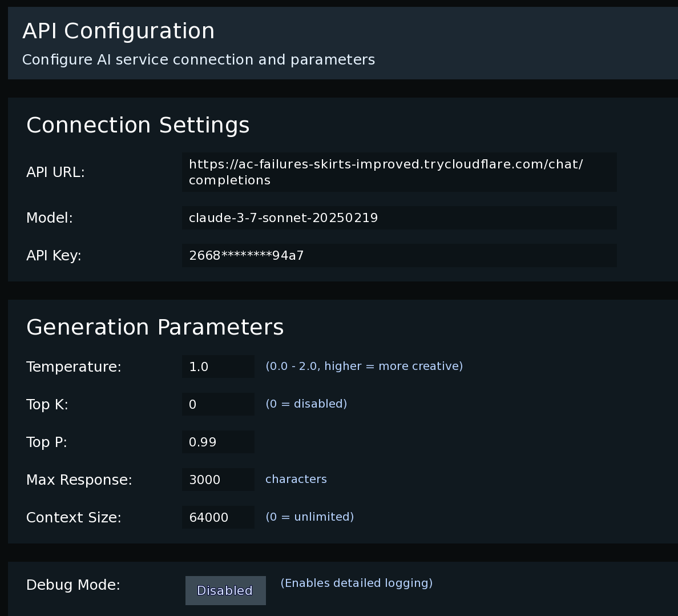Click the Generation Parameters heading
Screen dimensions: 678x616
155,327
